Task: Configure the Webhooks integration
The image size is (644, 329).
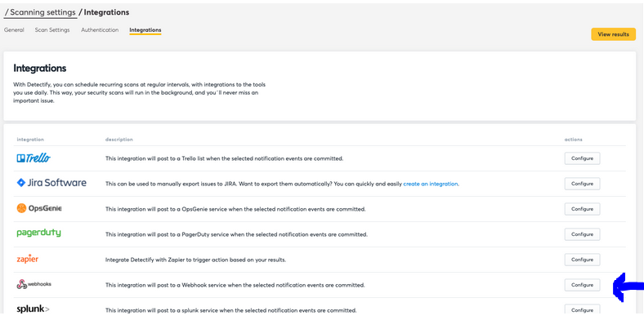Action: [582, 285]
